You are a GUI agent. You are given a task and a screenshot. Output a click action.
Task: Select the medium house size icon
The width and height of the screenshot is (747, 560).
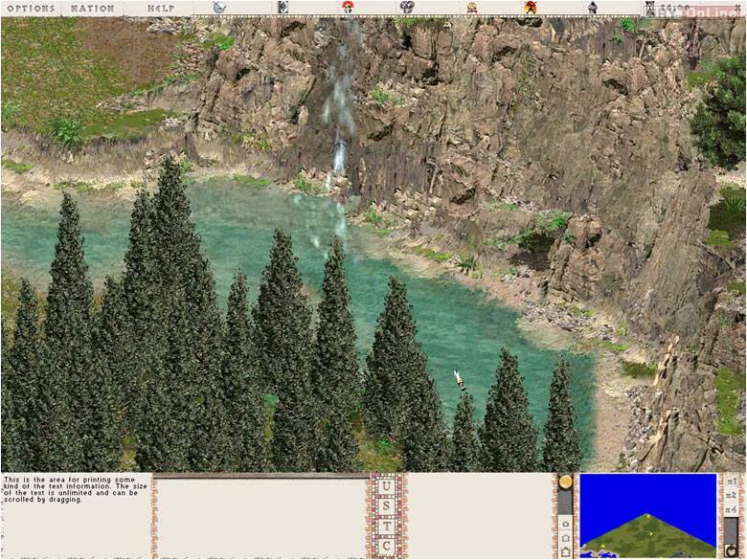click(565, 538)
